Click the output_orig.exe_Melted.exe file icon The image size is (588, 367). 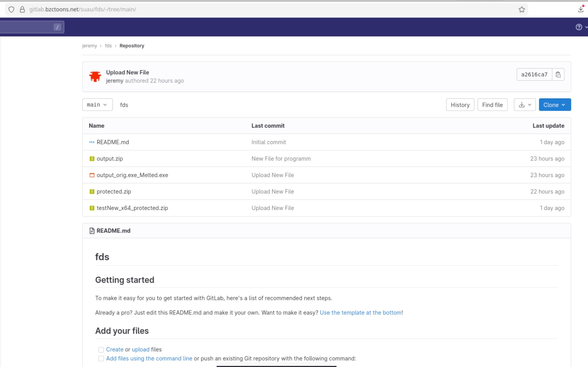click(92, 175)
